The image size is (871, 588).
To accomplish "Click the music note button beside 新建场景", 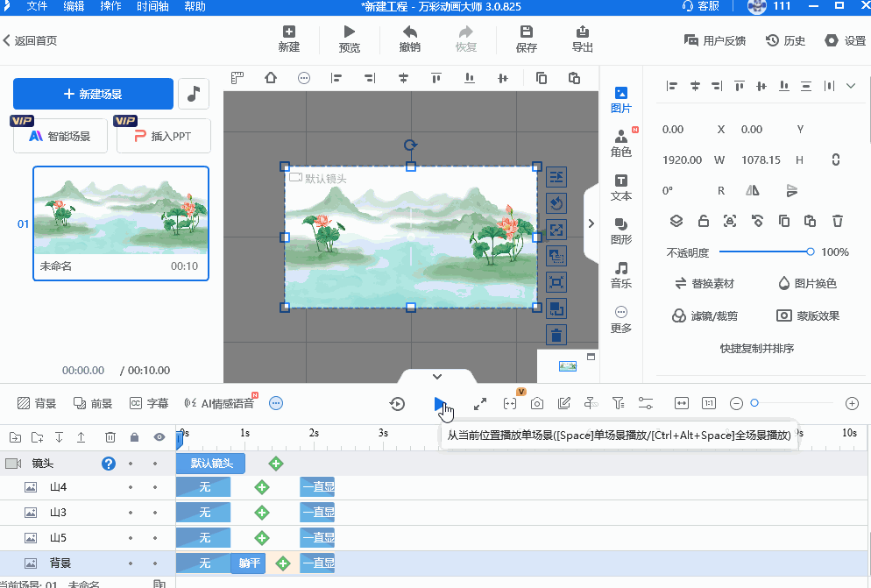I will pos(193,94).
